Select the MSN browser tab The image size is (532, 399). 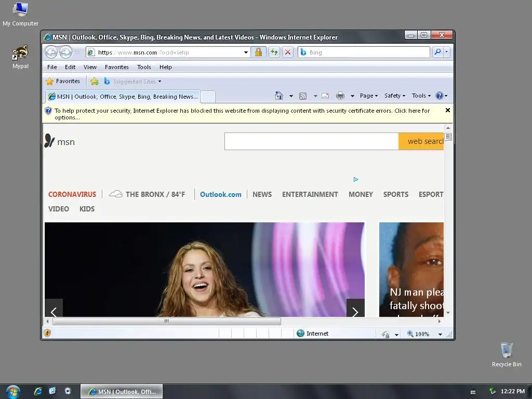point(123,97)
